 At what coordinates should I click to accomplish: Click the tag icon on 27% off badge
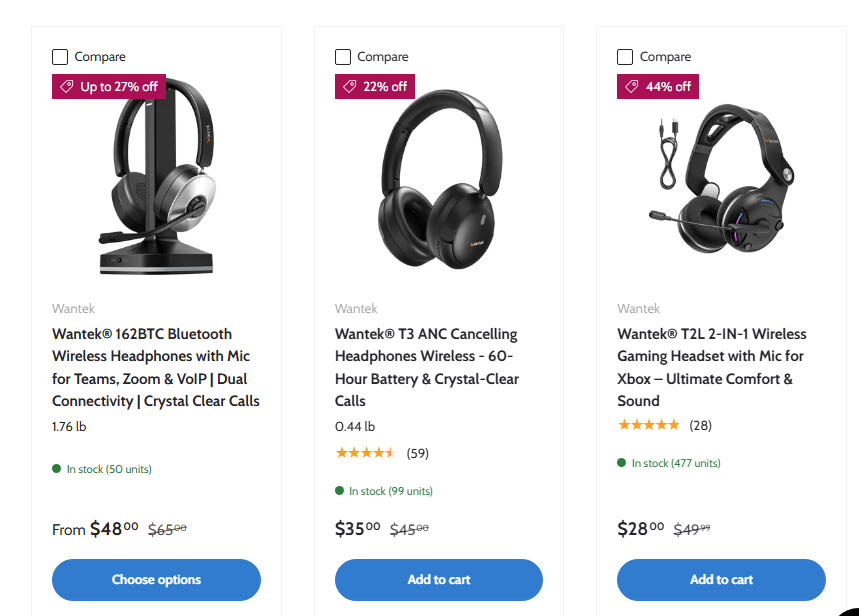coord(68,87)
